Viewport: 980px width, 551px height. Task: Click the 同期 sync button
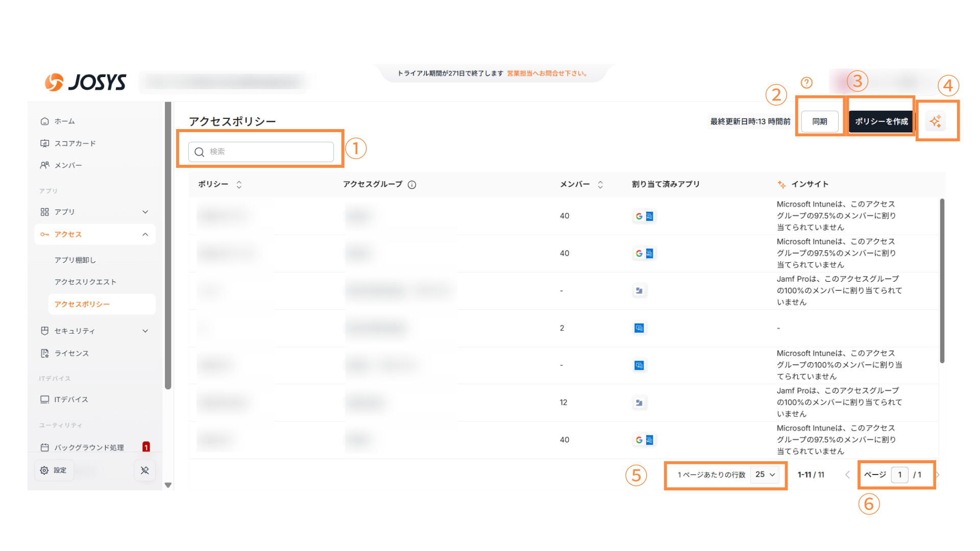click(x=819, y=121)
